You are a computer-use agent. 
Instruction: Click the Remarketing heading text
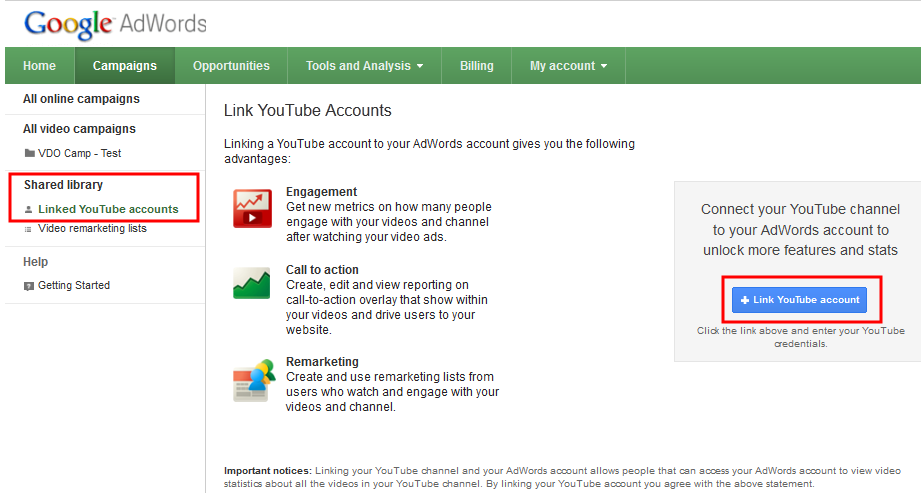322,361
